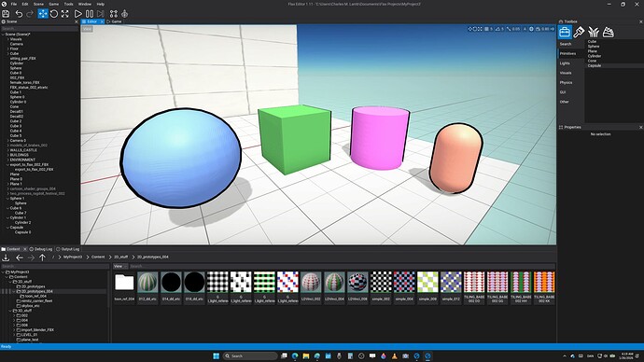Image resolution: width=644 pixels, height=362 pixels.
Task: Expand the WALLS_CASTLE node
Action: pyautogui.click(x=7, y=150)
